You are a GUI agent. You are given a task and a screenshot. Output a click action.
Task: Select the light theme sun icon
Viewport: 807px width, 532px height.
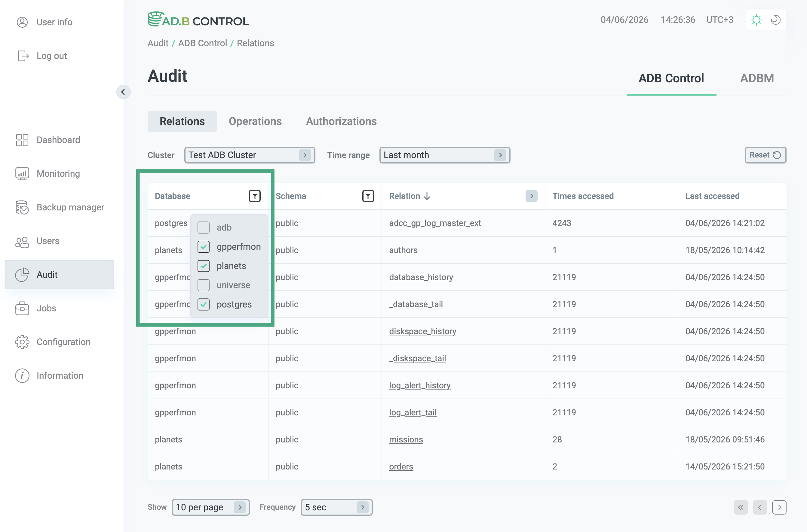[x=756, y=20]
